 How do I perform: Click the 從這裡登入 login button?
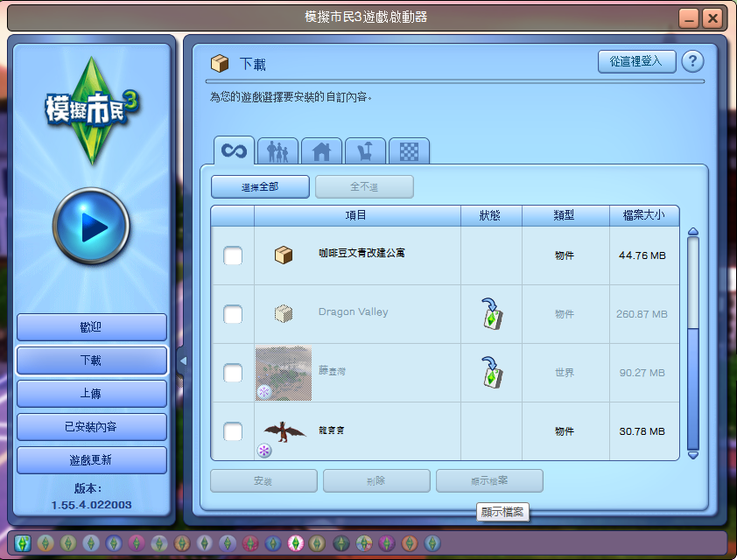pos(636,61)
